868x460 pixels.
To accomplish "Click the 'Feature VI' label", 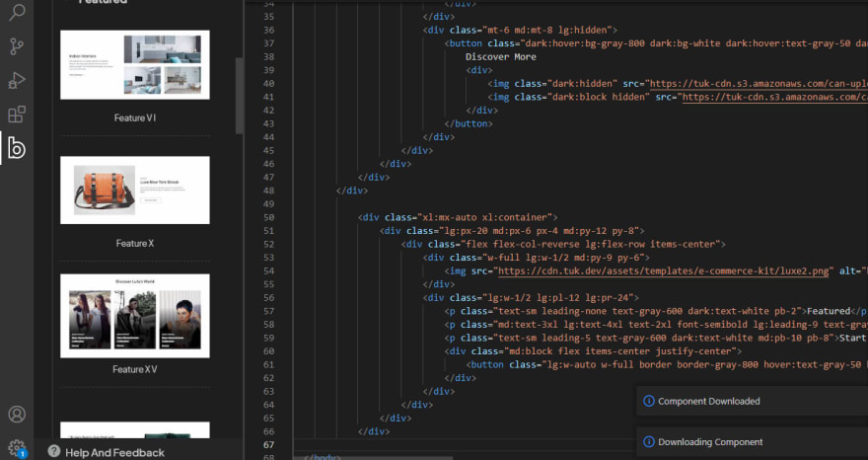I will [x=135, y=117].
